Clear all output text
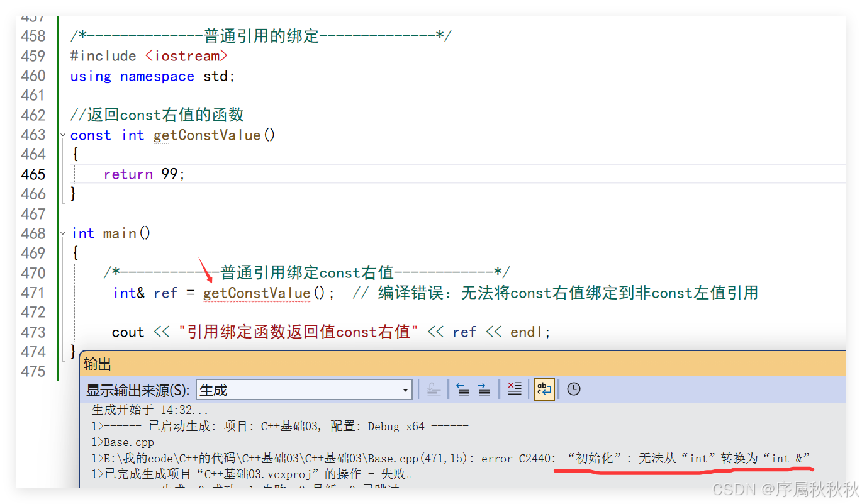The width and height of the screenshot is (862, 504). point(514,389)
